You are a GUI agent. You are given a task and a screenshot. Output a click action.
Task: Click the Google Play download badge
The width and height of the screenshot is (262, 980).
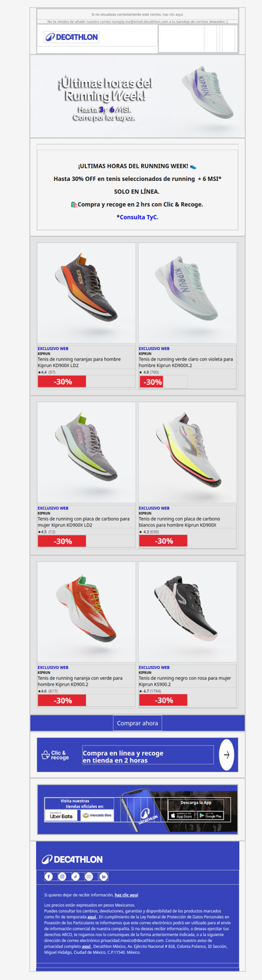tap(210, 815)
